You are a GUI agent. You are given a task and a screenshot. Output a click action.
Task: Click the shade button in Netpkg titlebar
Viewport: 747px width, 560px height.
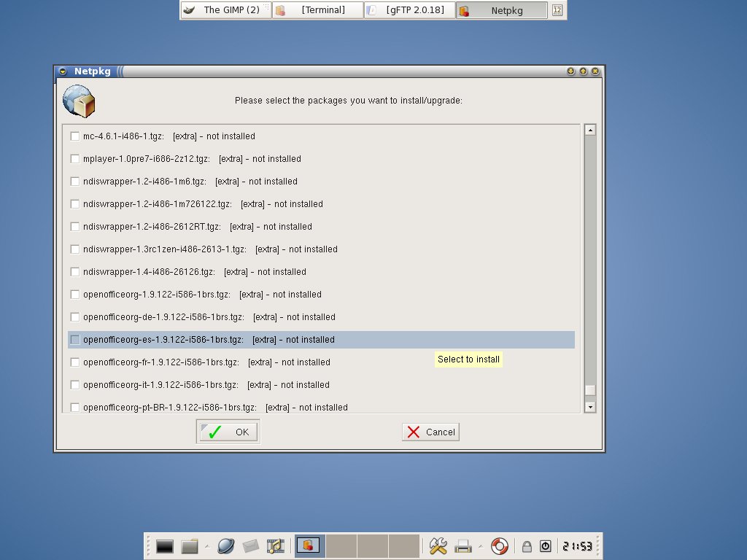point(570,71)
